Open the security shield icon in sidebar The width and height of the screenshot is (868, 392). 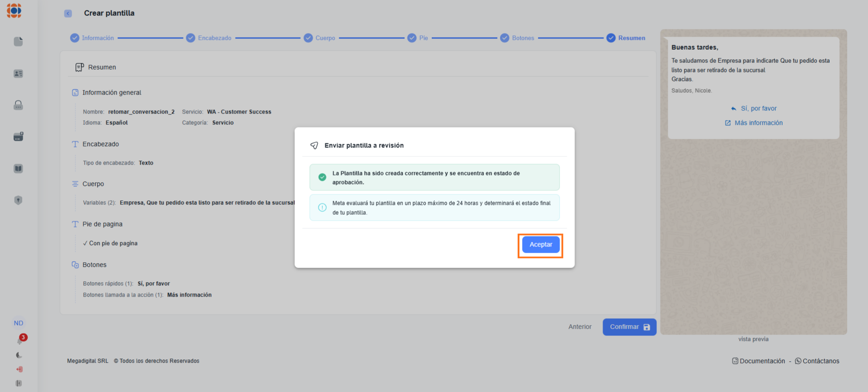[18, 200]
